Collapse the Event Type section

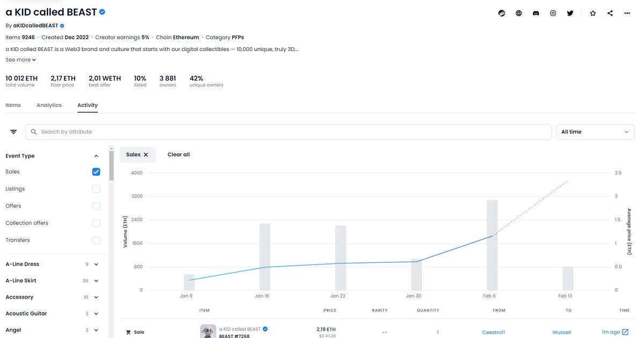point(96,156)
